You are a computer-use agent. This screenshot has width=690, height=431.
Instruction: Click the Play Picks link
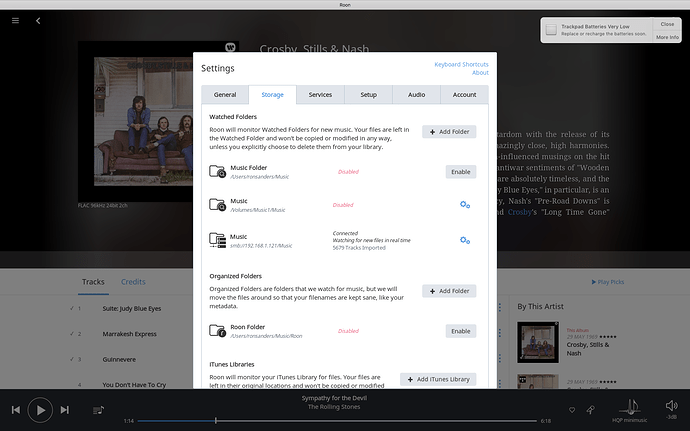(x=607, y=282)
